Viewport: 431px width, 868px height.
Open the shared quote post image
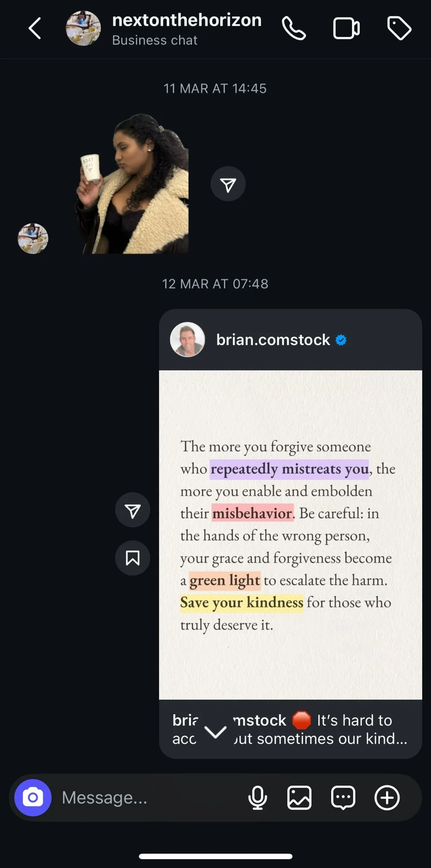pyautogui.click(x=290, y=535)
